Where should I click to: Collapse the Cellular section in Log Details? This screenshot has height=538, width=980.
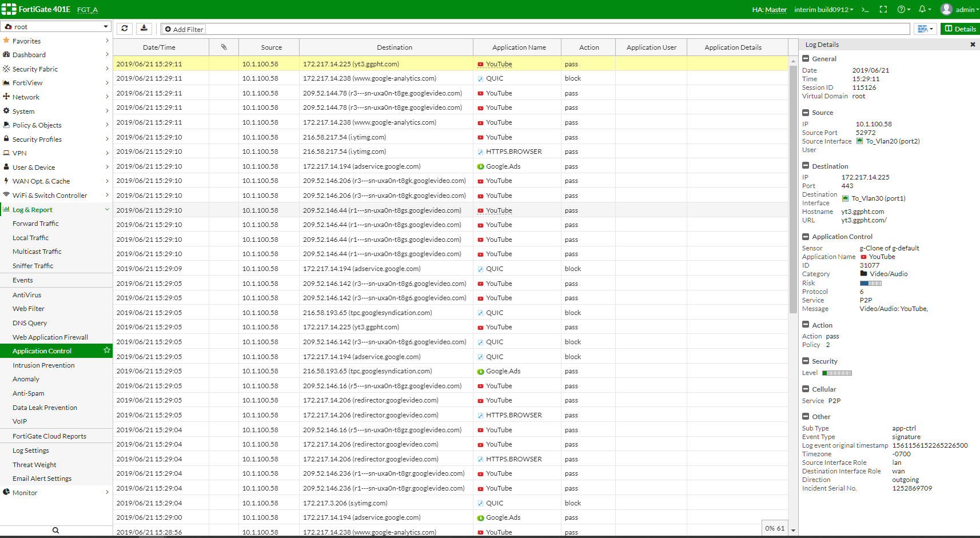click(x=806, y=389)
